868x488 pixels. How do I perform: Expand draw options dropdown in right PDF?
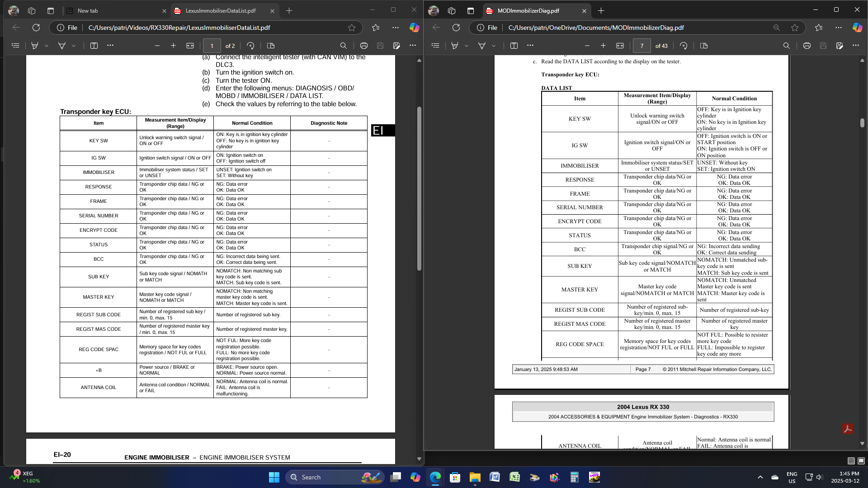click(494, 46)
